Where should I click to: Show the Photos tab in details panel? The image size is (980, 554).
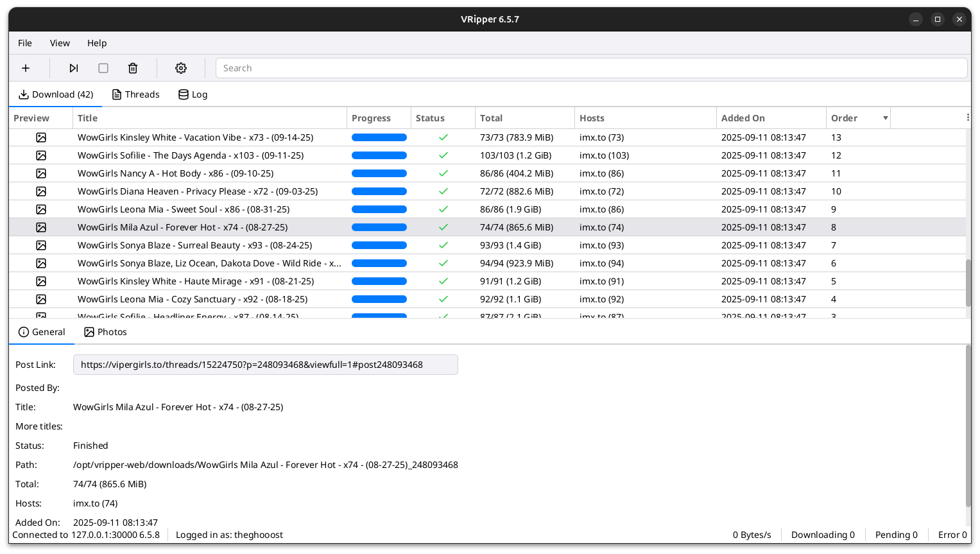point(105,332)
